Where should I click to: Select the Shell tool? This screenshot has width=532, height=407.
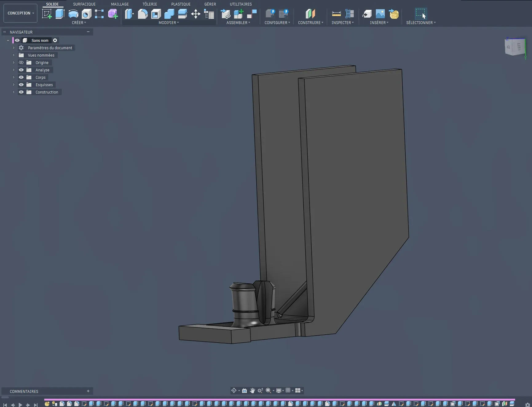[156, 14]
